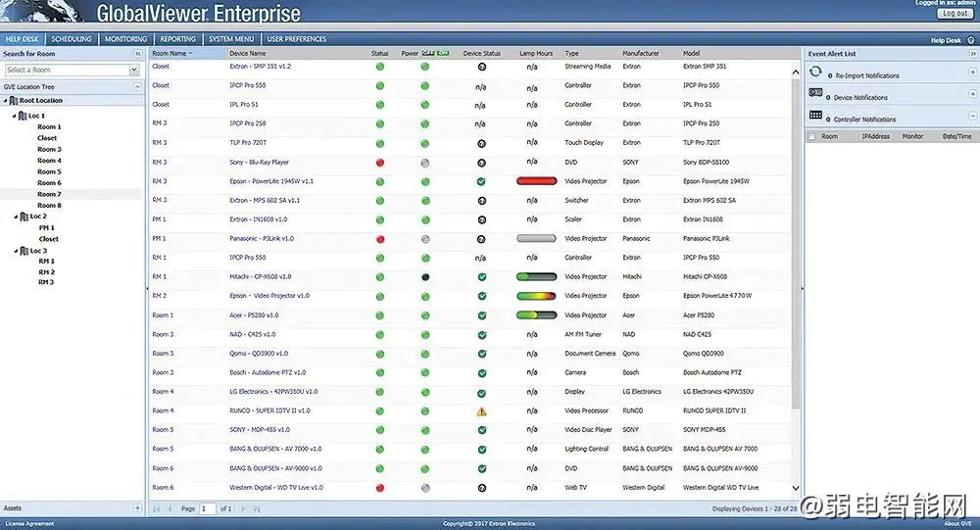Click the Controller Notifications icon
The height and width of the screenshot is (530, 980).
(815, 115)
